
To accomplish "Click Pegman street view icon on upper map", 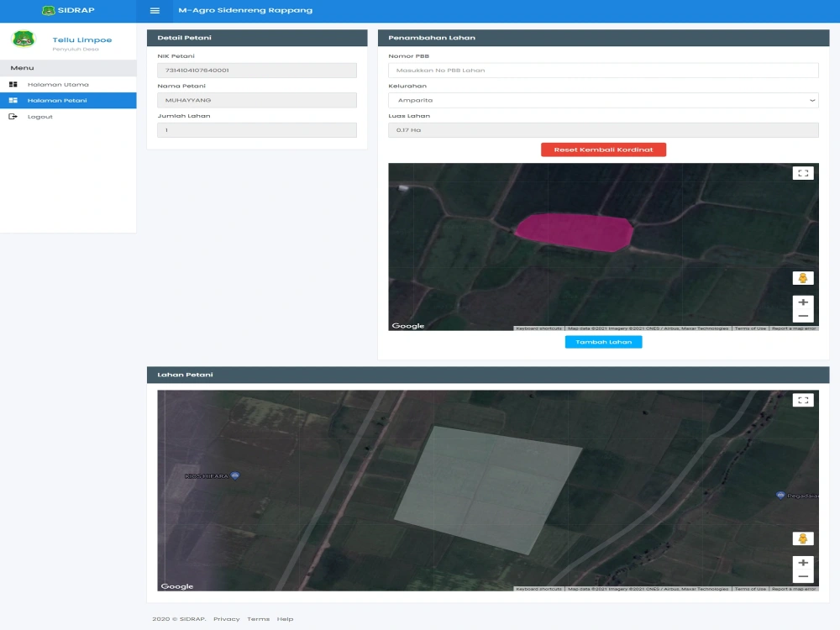I will coord(803,278).
